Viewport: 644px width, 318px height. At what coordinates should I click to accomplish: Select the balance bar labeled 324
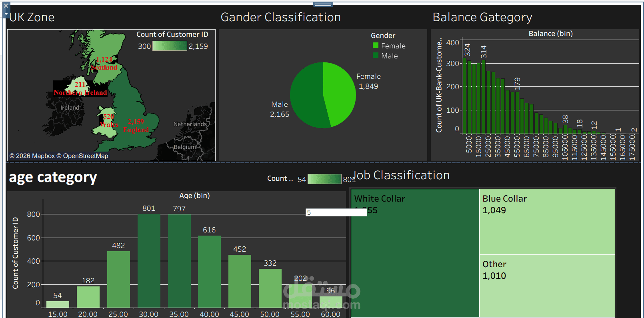pyautogui.click(x=464, y=96)
